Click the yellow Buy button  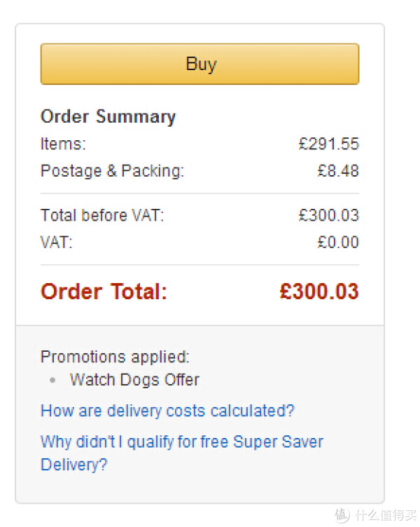[199, 64]
